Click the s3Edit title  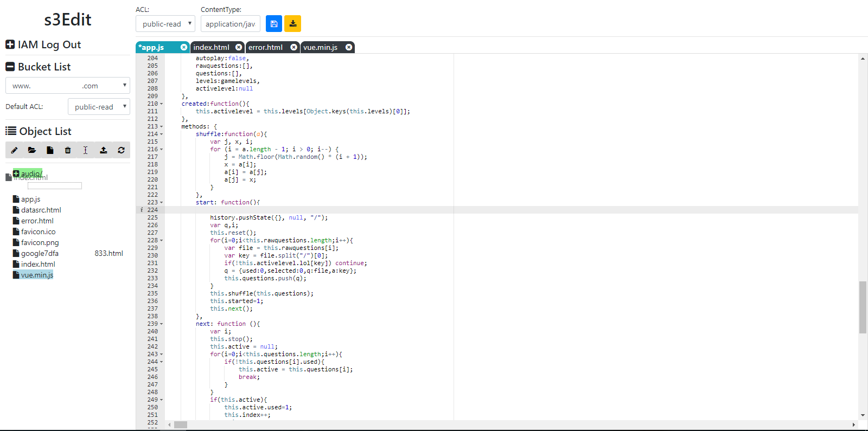pos(68,20)
